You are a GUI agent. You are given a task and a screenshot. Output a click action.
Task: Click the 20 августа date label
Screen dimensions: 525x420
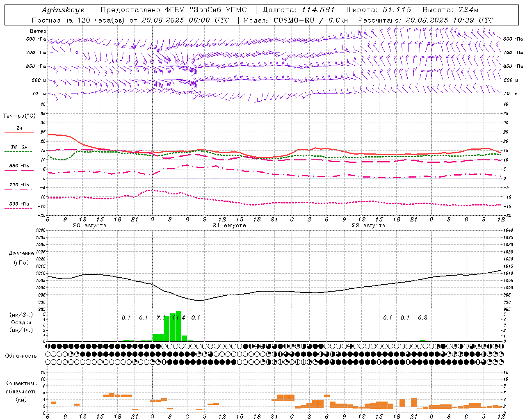coord(90,226)
